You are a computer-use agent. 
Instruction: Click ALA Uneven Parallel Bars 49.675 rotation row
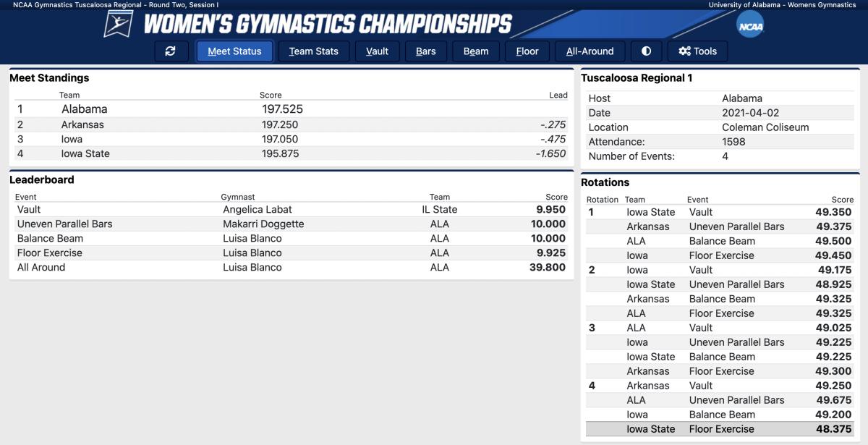721,400
